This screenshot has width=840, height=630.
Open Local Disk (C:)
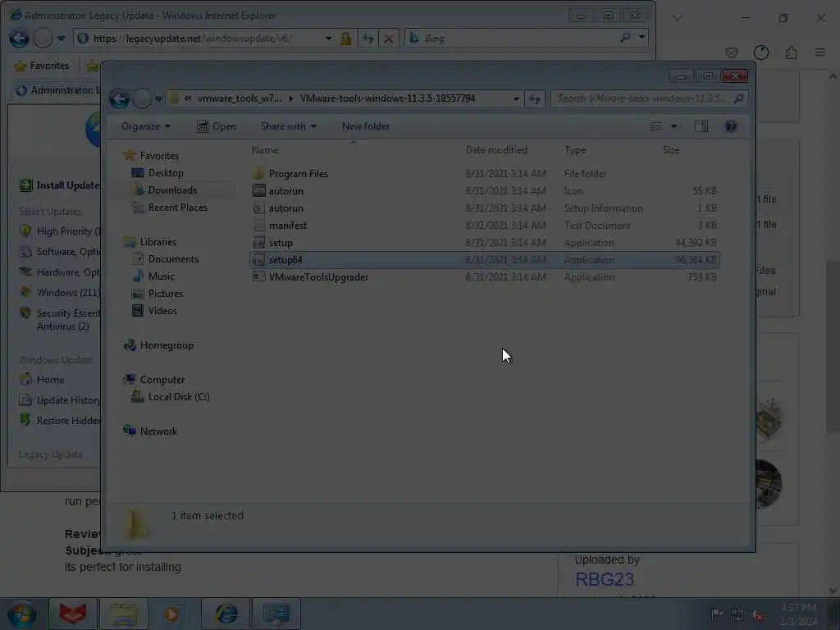tap(178, 397)
